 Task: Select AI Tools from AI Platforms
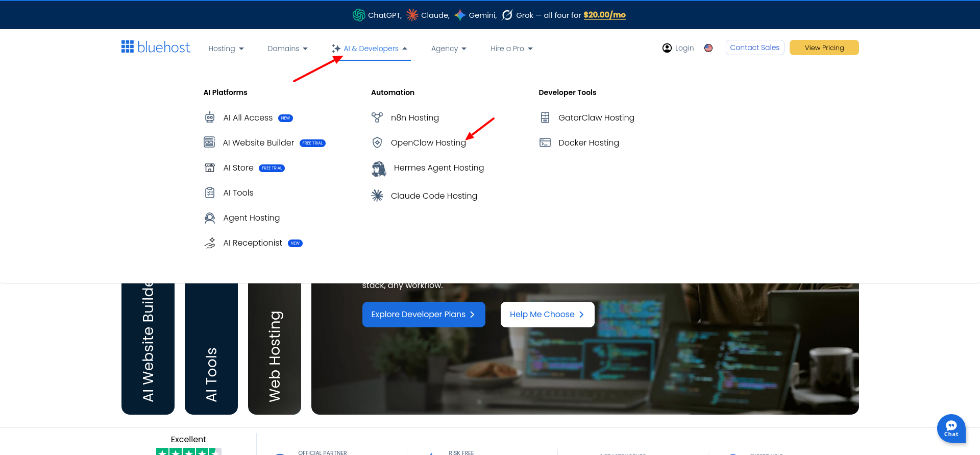[x=238, y=193]
